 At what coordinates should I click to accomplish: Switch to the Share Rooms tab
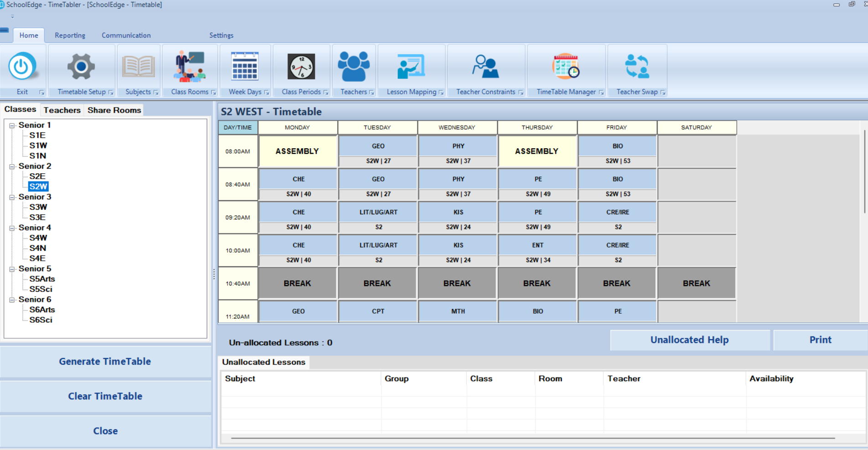coord(114,110)
